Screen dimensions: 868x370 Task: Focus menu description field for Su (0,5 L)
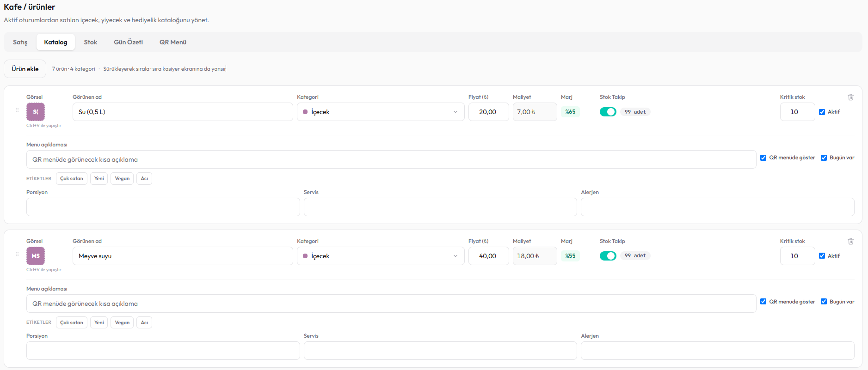391,159
